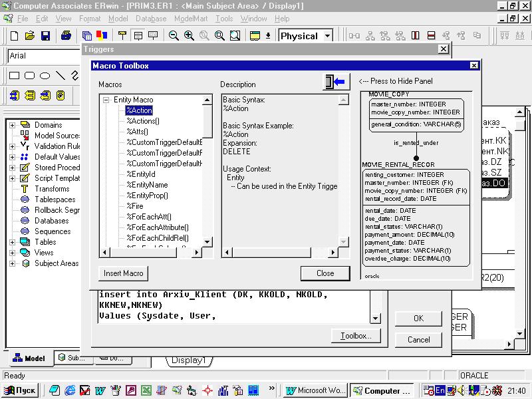Select the %Atts() macro
This screenshot has height=399, width=532.
point(138,132)
